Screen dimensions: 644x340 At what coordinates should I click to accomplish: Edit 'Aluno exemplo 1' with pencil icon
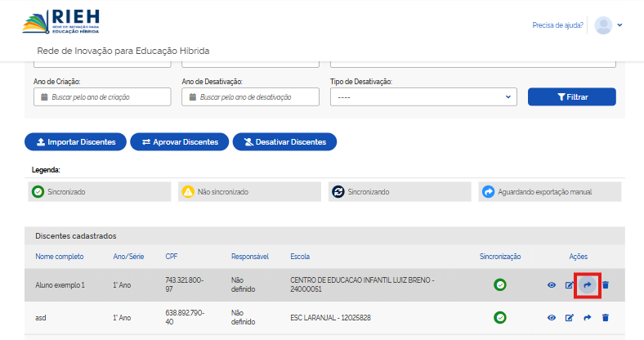point(570,284)
